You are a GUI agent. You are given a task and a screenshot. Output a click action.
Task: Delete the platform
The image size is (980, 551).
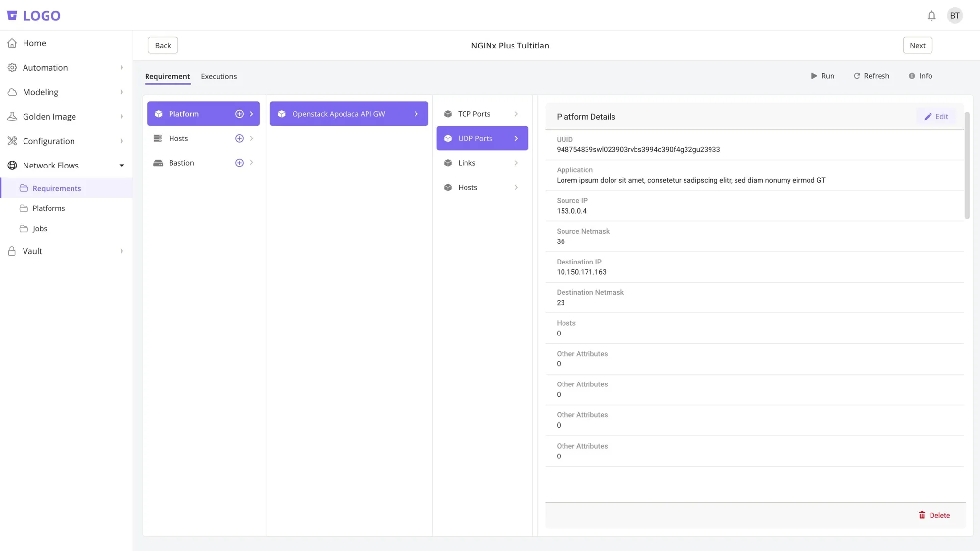coord(934,515)
